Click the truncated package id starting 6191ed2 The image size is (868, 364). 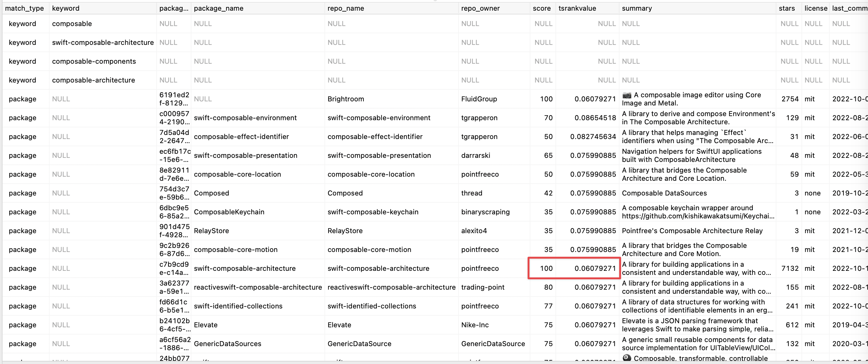pyautogui.click(x=174, y=99)
